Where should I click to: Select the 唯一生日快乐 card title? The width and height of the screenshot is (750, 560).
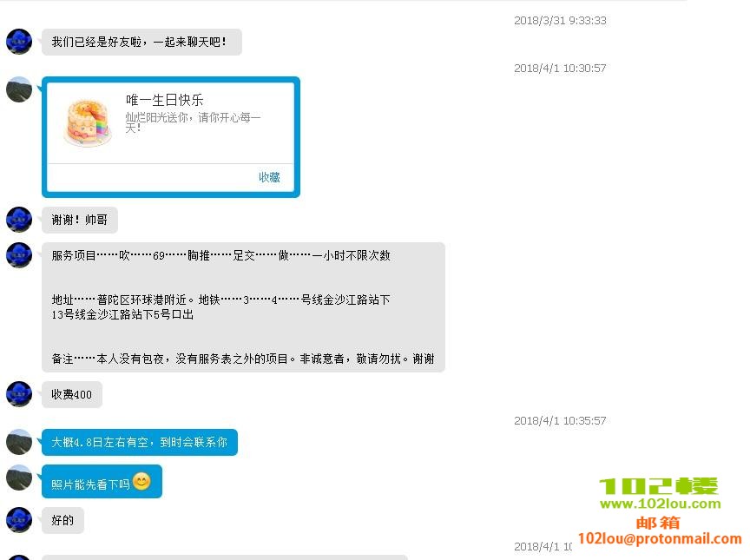pos(165,100)
